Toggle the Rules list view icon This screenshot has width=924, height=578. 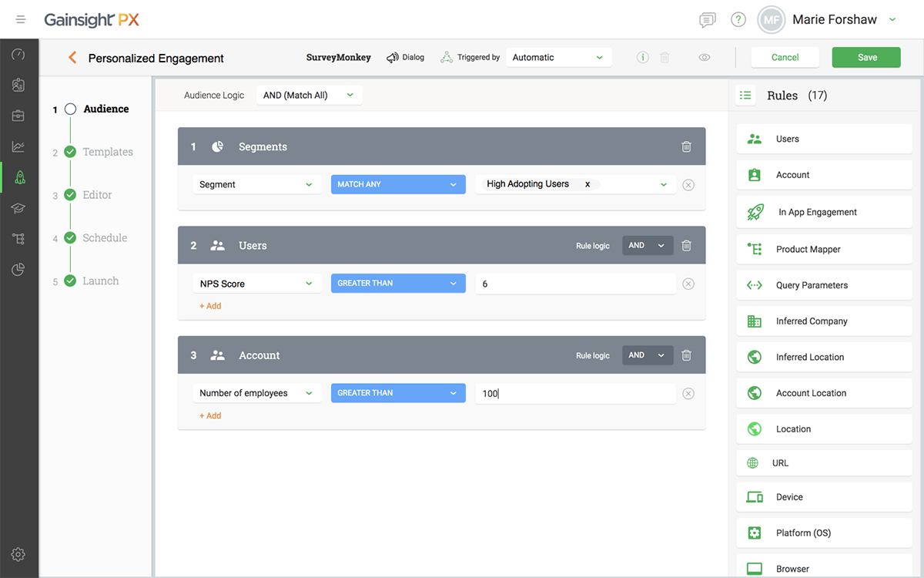(745, 96)
